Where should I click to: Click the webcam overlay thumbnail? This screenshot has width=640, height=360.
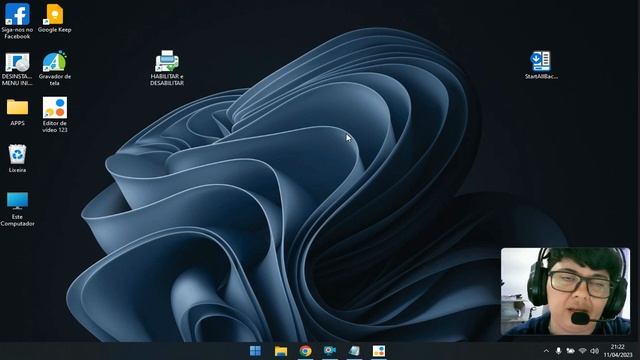pos(566,291)
